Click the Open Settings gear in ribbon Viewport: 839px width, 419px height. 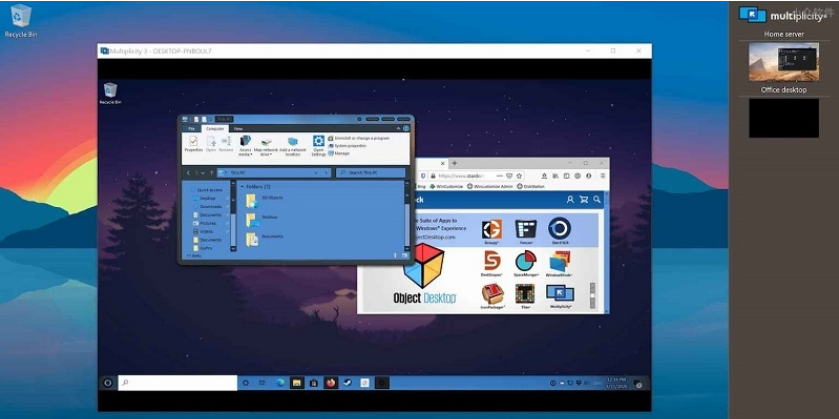318,143
